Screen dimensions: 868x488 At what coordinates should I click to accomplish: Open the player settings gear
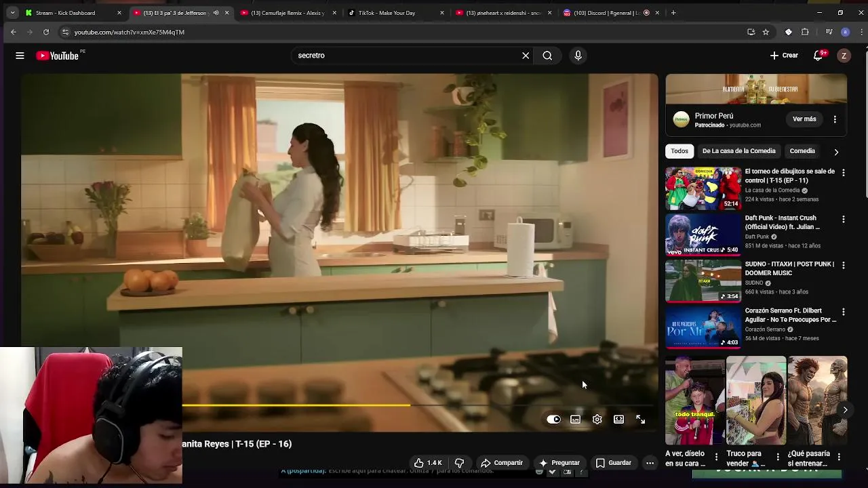pyautogui.click(x=597, y=420)
